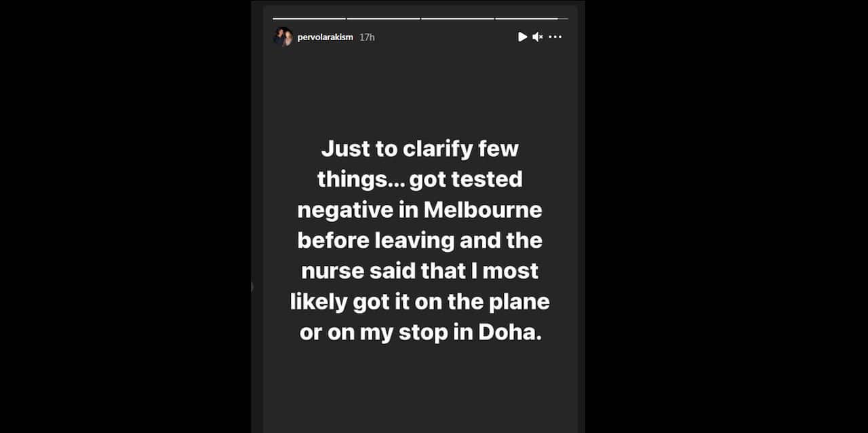Viewport: 868px width, 433px height.
Task: Select the second story progress segment
Action: (383, 18)
